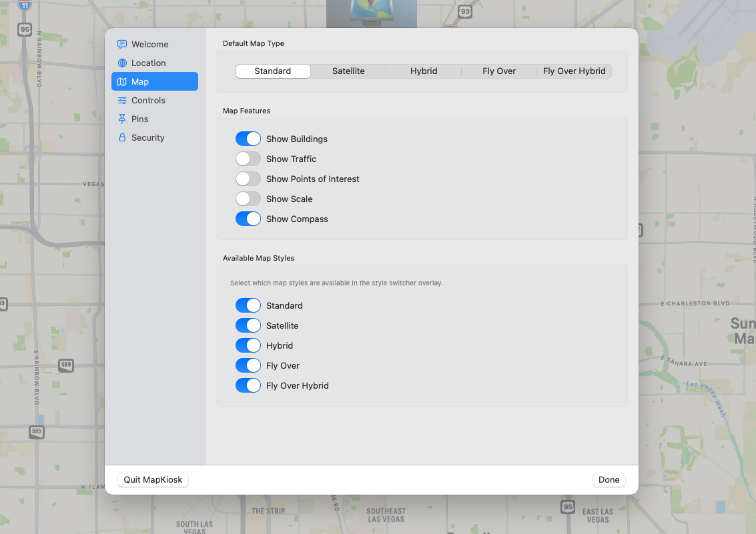
Task: Disable the Show Buildings switch
Action: (x=248, y=139)
